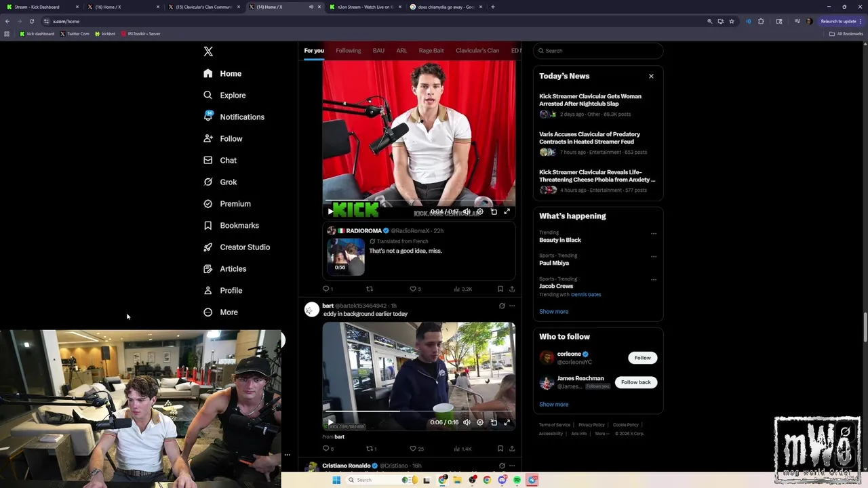Play the Kick clip video
868x488 pixels.
330,211
